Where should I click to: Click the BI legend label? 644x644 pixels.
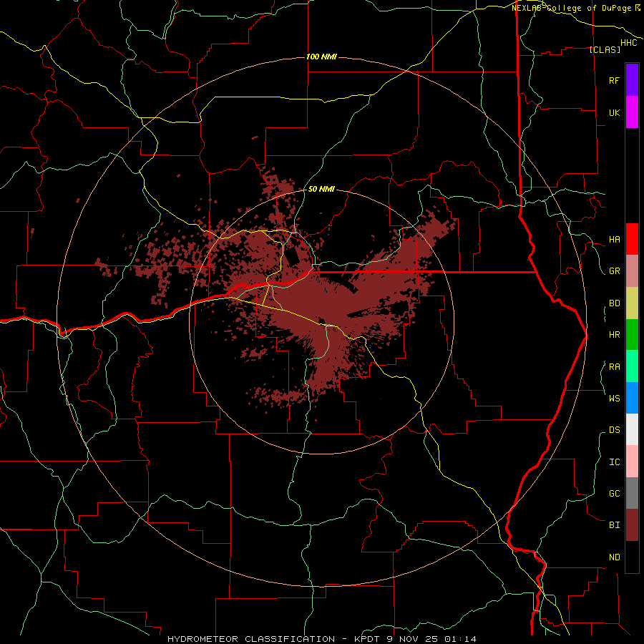coord(614,525)
